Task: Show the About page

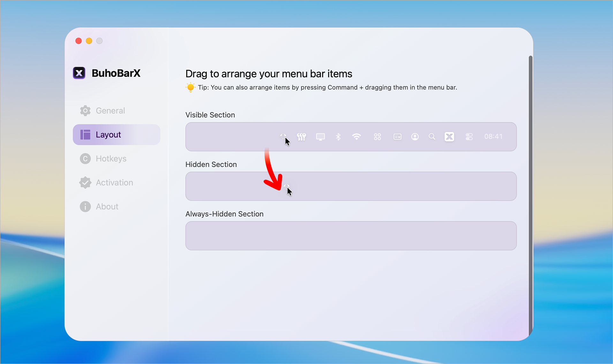Action: point(107,207)
